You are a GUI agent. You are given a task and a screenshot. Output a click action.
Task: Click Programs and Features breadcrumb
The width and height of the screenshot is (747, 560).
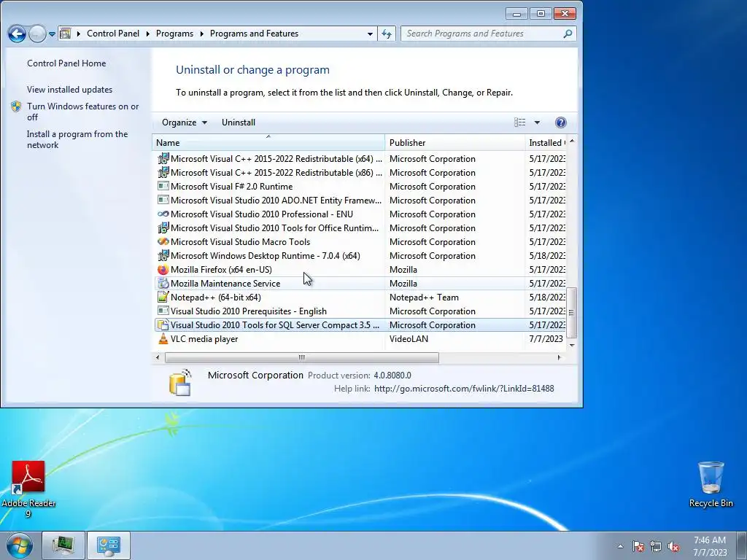click(254, 34)
